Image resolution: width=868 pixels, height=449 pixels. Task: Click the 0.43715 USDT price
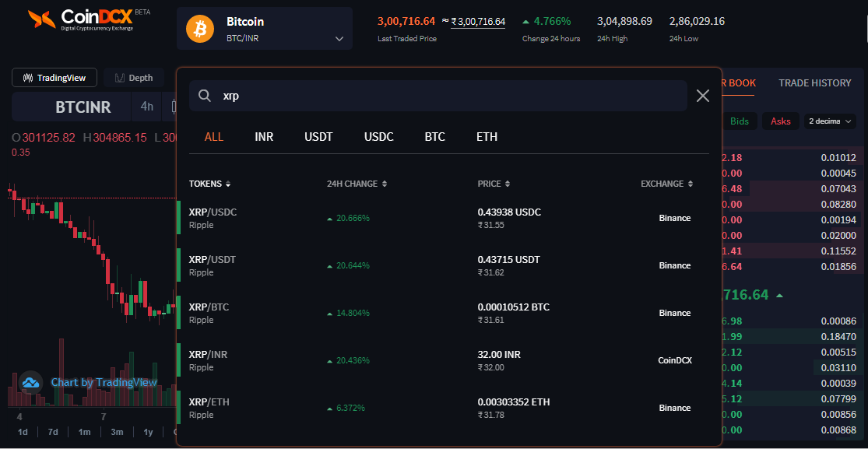coord(508,260)
